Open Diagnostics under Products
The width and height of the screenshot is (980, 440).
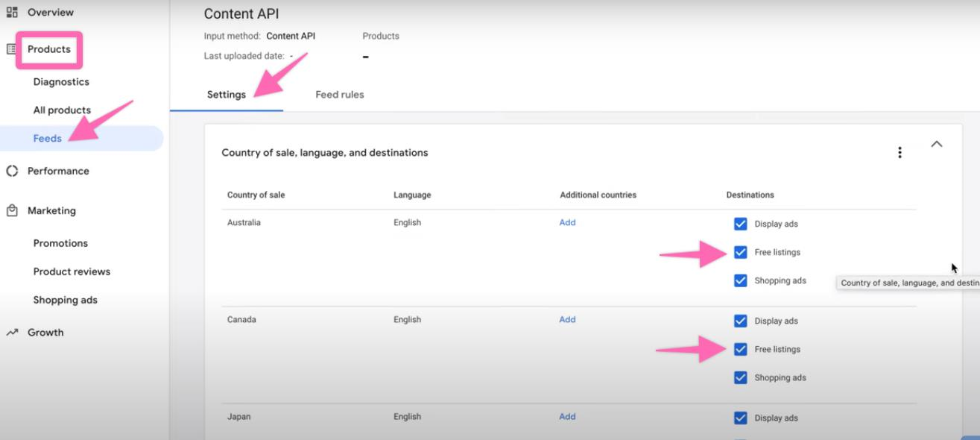tap(61, 82)
